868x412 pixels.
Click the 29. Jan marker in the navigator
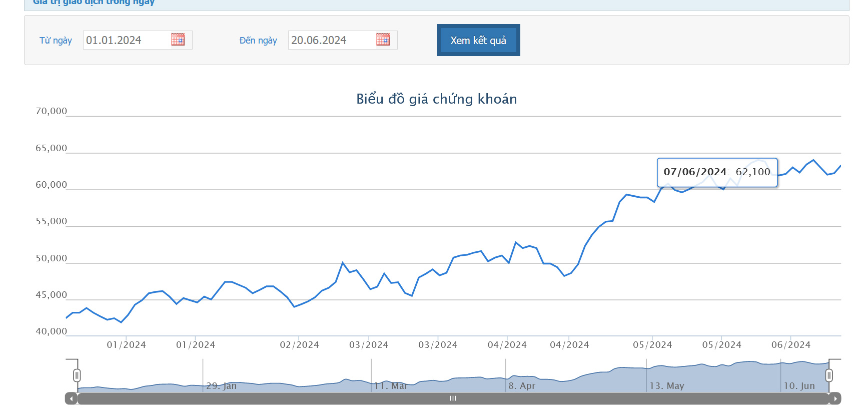click(221, 386)
